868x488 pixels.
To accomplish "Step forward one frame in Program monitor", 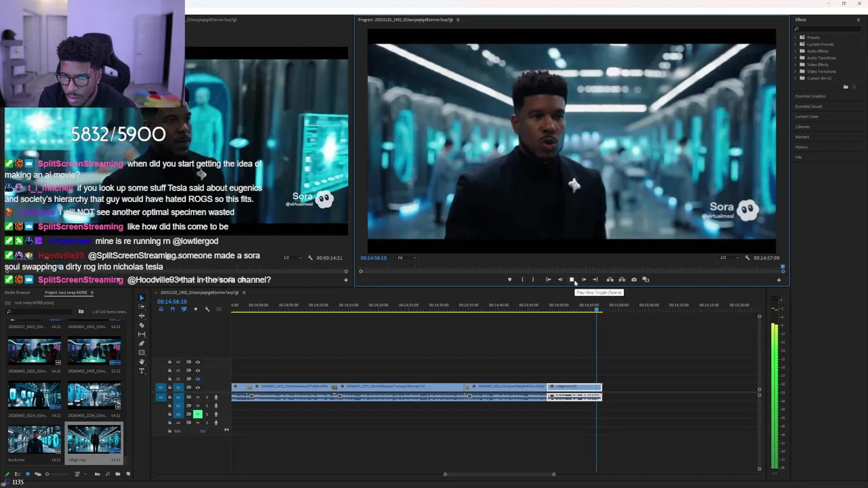I will [x=584, y=279].
